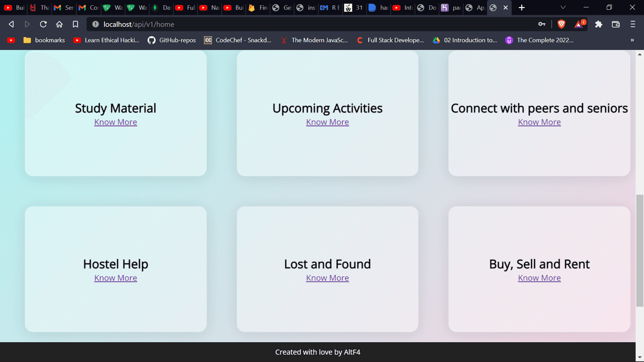
Task: Open the YouTube bookmark icon at bar start
Action: coord(11,40)
